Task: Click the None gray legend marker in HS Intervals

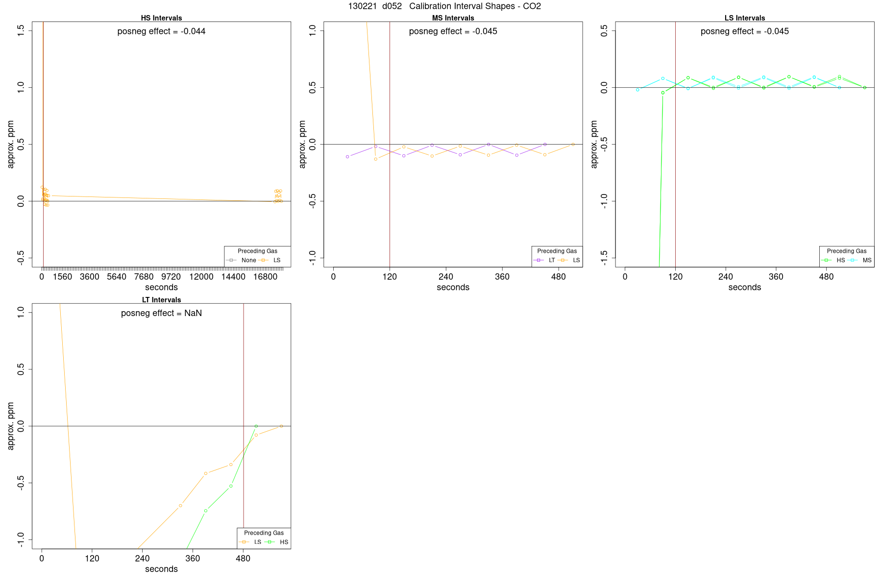Action: (x=231, y=260)
